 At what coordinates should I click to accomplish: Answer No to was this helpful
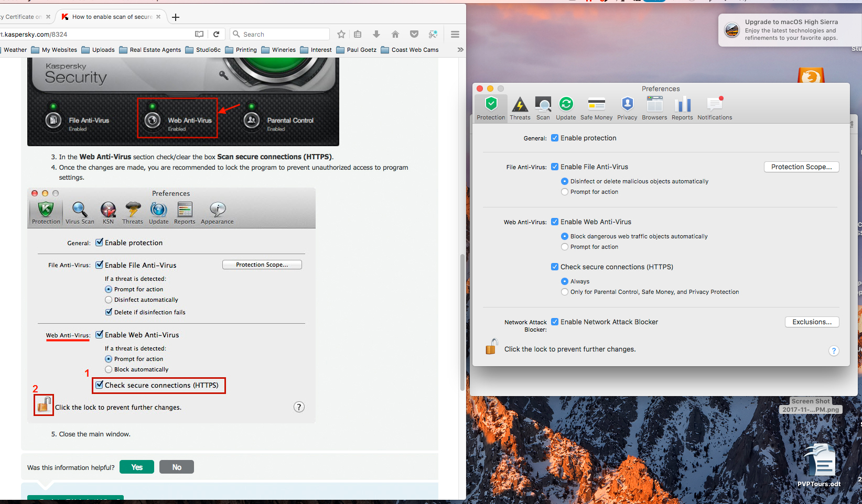coord(177,467)
